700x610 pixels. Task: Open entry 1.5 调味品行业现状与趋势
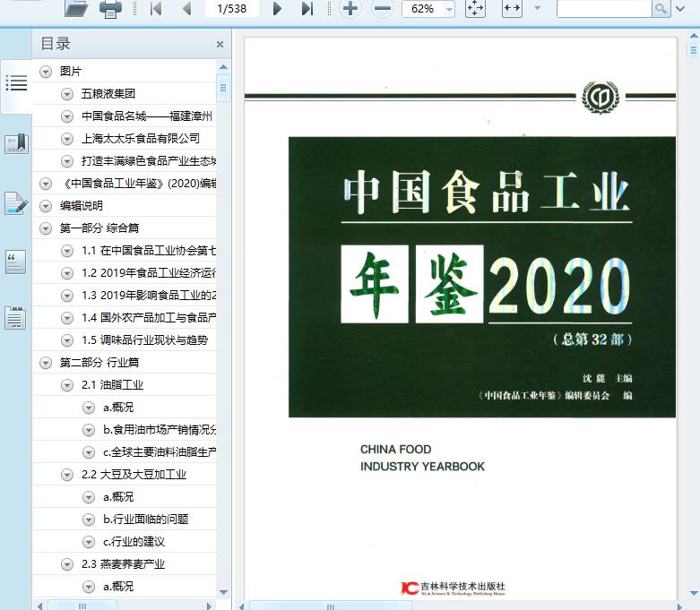144,340
